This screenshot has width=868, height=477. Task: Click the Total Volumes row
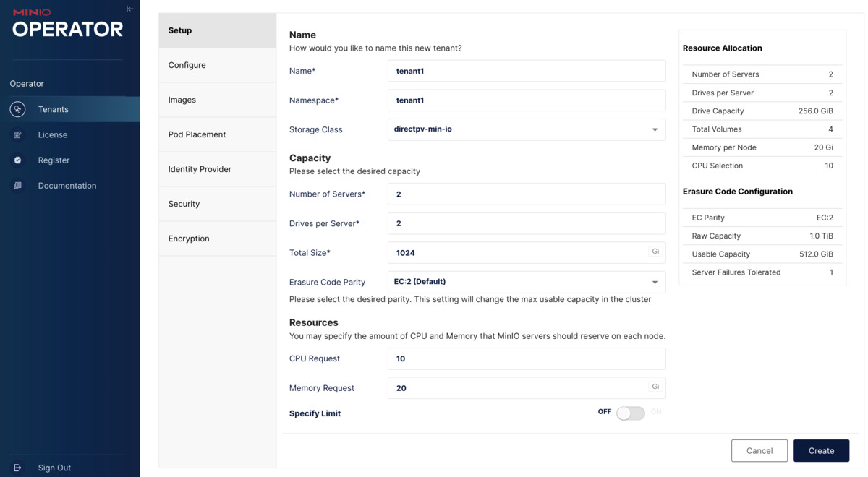pyautogui.click(x=762, y=129)
